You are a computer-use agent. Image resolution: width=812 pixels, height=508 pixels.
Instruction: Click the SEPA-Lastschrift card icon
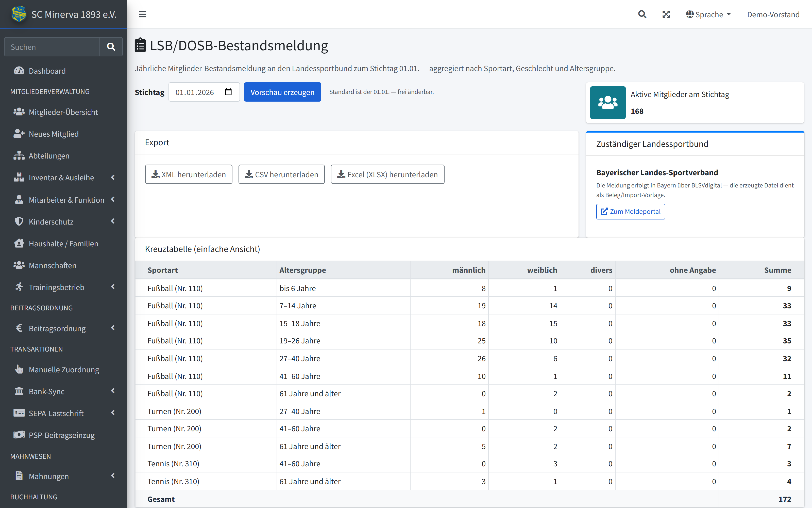(19, 412)
